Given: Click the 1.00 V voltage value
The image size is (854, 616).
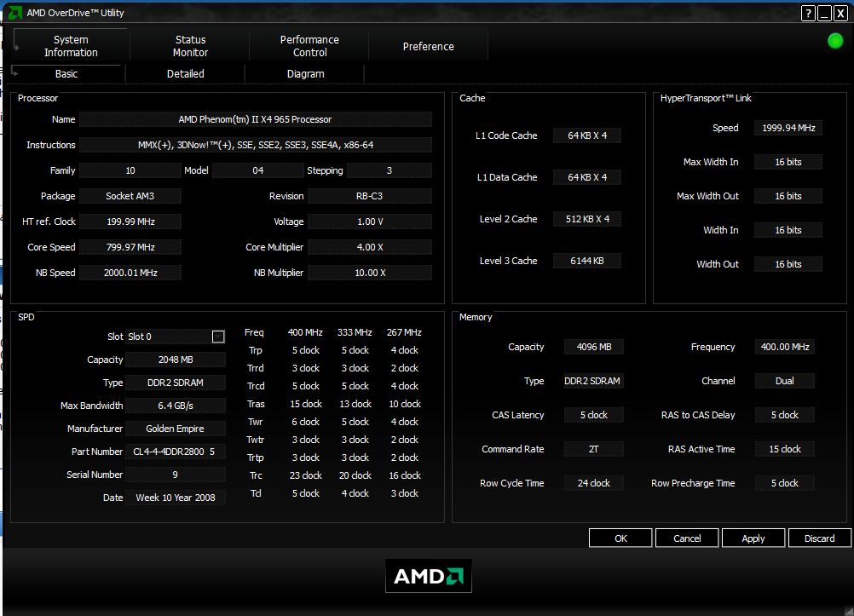Looking at the screenshot, I should click(370, 222).
